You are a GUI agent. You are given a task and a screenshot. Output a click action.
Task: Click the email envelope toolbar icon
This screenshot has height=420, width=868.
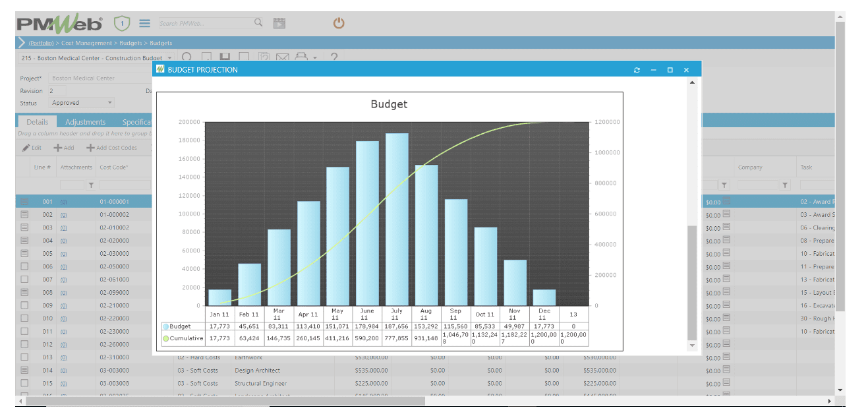[x=282, y=58]
